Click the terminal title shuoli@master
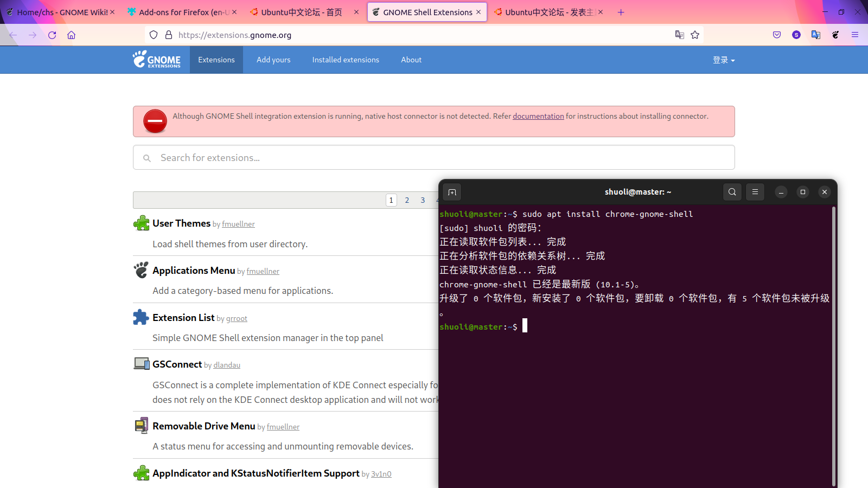The height and width of the screenshot is (488, 868). [x=638, y=192]
